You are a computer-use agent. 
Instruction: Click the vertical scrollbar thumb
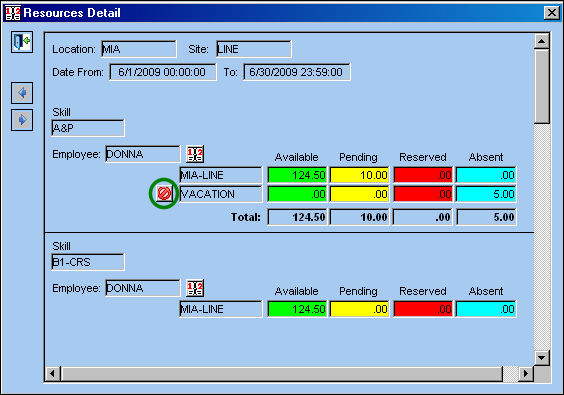coord(542,86)
